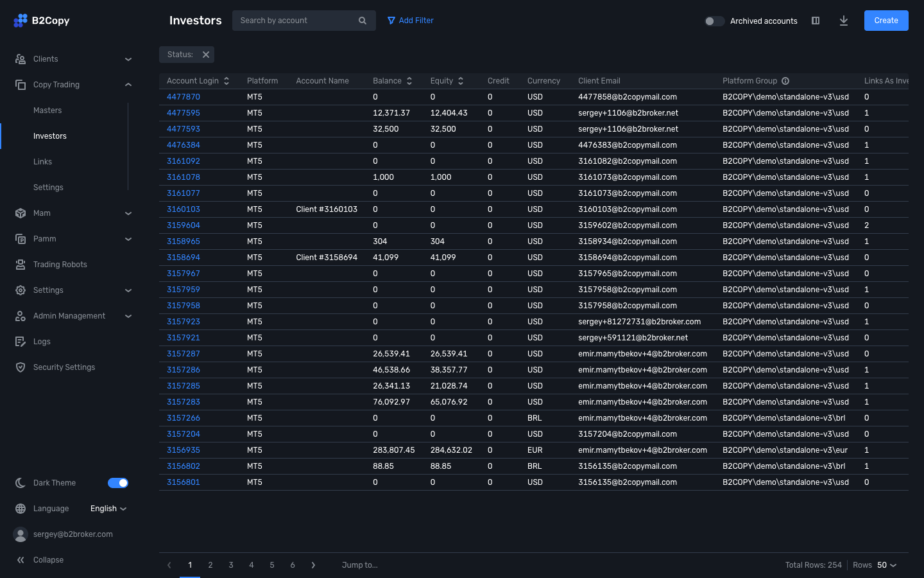Open the Links submenu item
The image size is (924, 578).
pos(42,162)
